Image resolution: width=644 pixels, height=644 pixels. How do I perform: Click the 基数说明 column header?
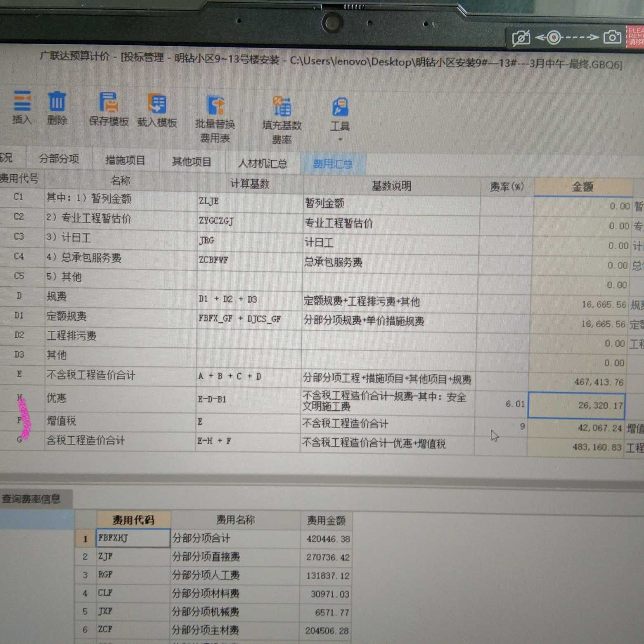click(x=391, y=186)
